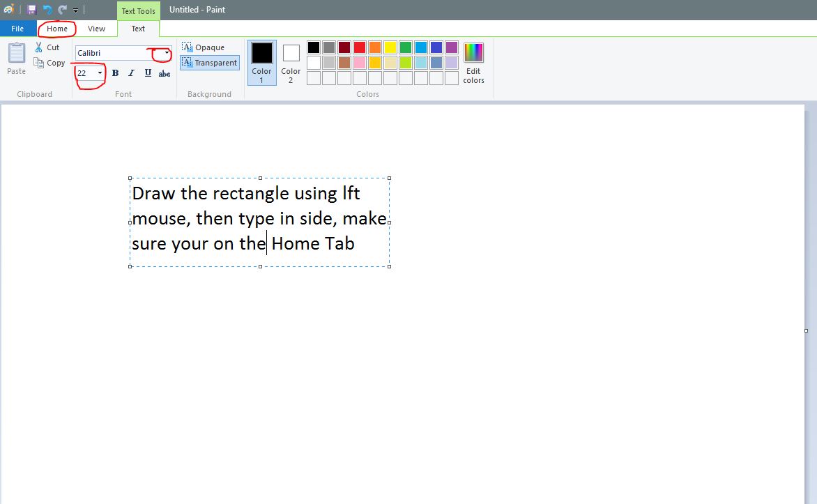This screenshot has width=817, height=504.
Task: Select Color 2 background button
Action: (x=291, y=63)
